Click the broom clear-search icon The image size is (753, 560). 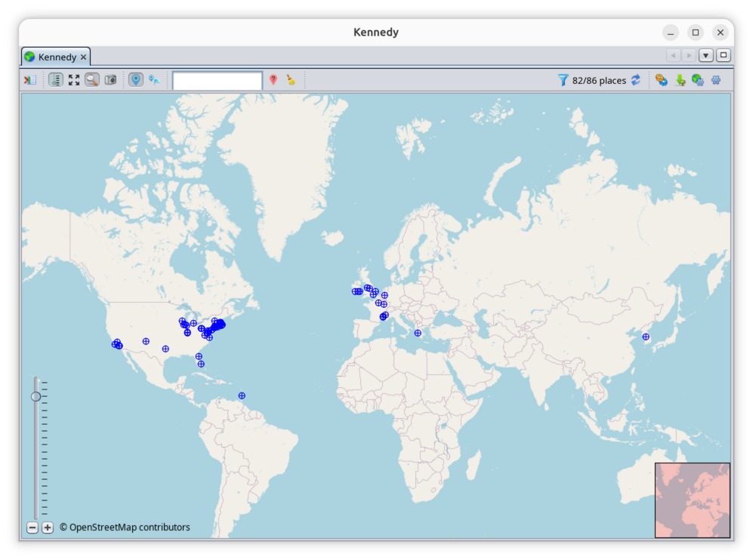pos(291,80)
